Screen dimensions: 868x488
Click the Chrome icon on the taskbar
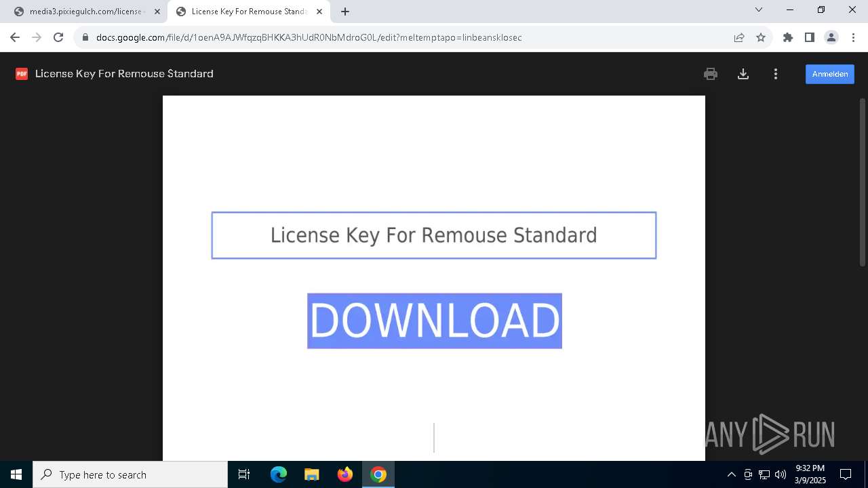(x=378, y=474)
